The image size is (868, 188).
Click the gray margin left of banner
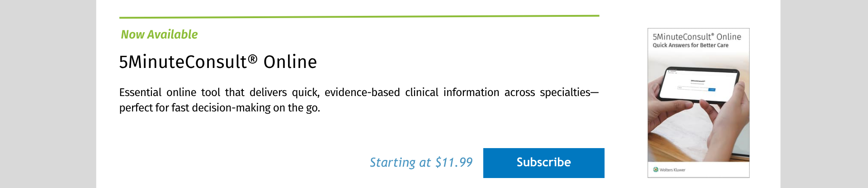pyautogui.click(x=47, y=94)
